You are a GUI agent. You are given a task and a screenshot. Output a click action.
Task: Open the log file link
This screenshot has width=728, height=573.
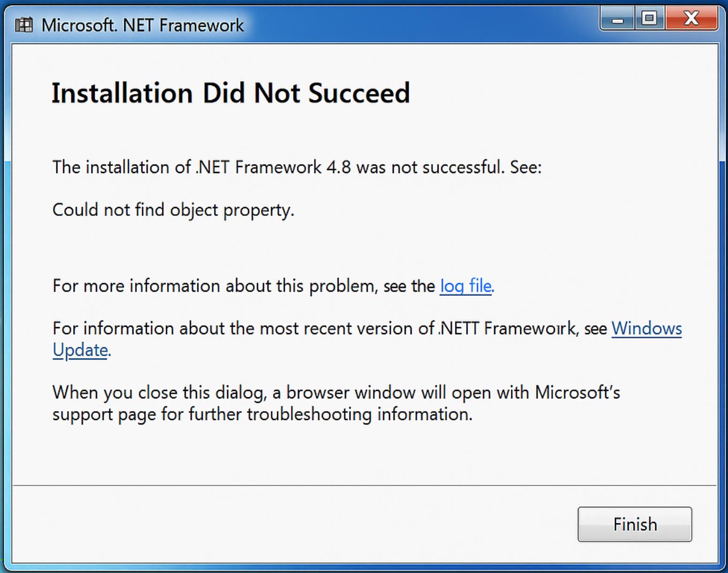tap(466, 286)
